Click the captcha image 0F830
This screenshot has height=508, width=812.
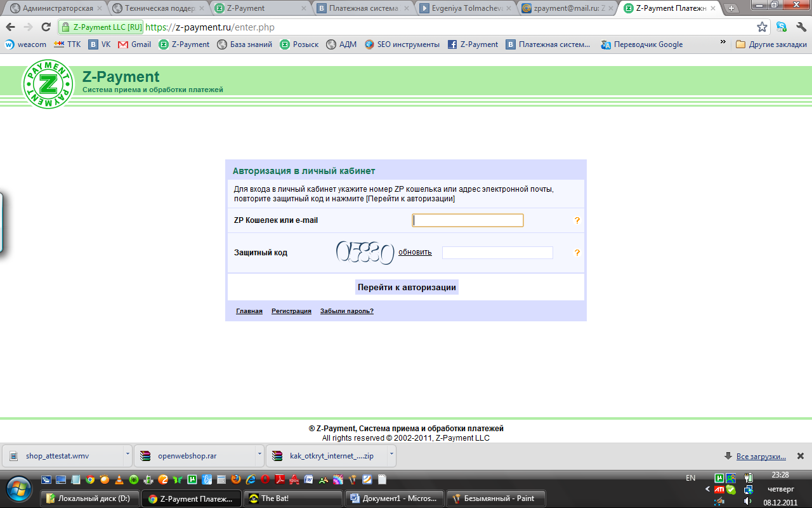365,252
